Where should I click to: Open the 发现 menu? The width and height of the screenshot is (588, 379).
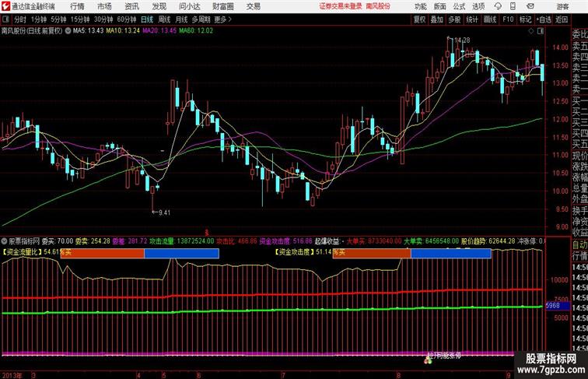159,6
